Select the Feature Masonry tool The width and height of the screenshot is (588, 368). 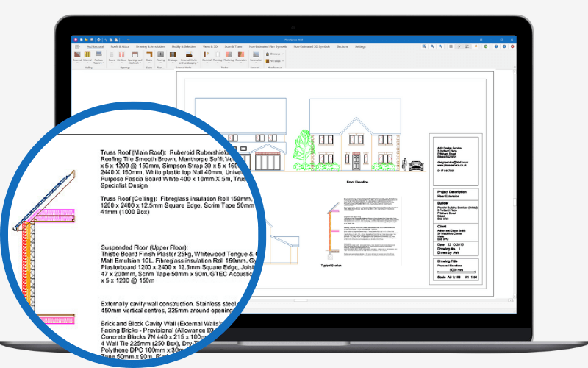pos(98,57)
